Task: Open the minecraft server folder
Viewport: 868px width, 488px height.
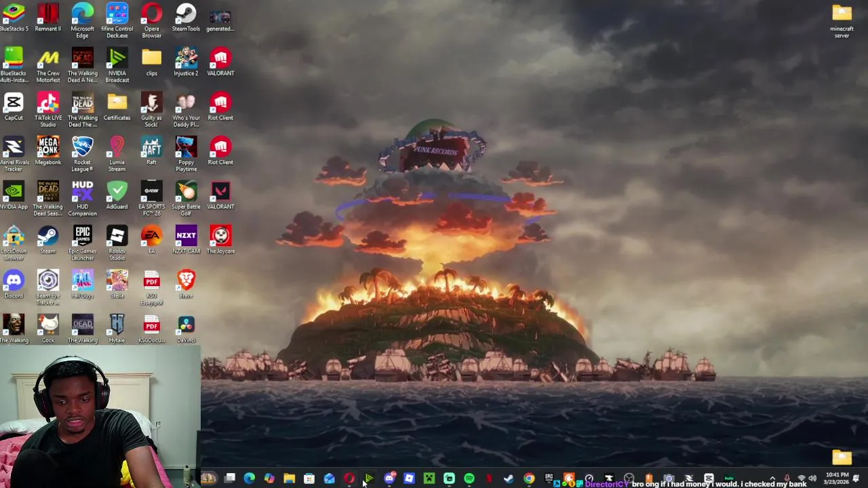Action: click(x=842, y=20)
